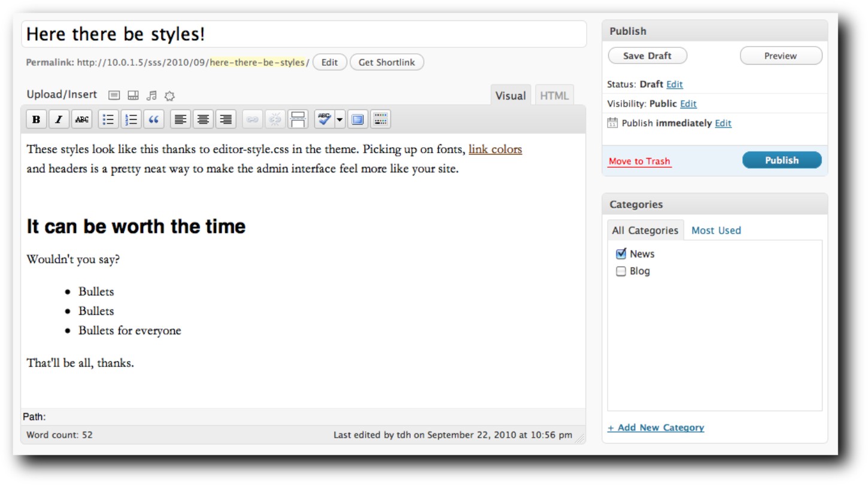Align text right
The image size is (868, 485).
click(226, 119)
